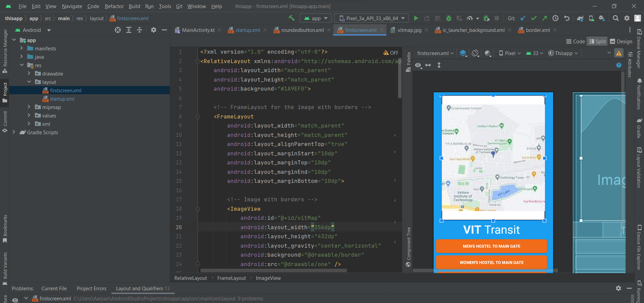
Task: Run the app on Pixel_3a_API_33 emulator
Action: tap(416, 18)
